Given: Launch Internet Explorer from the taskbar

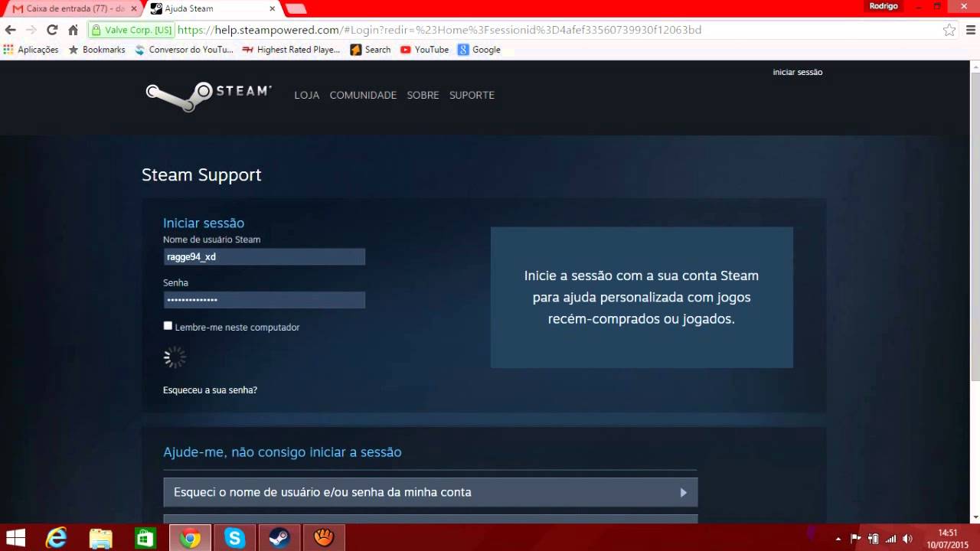Looking at the screenshot, I should coord(56,538).
